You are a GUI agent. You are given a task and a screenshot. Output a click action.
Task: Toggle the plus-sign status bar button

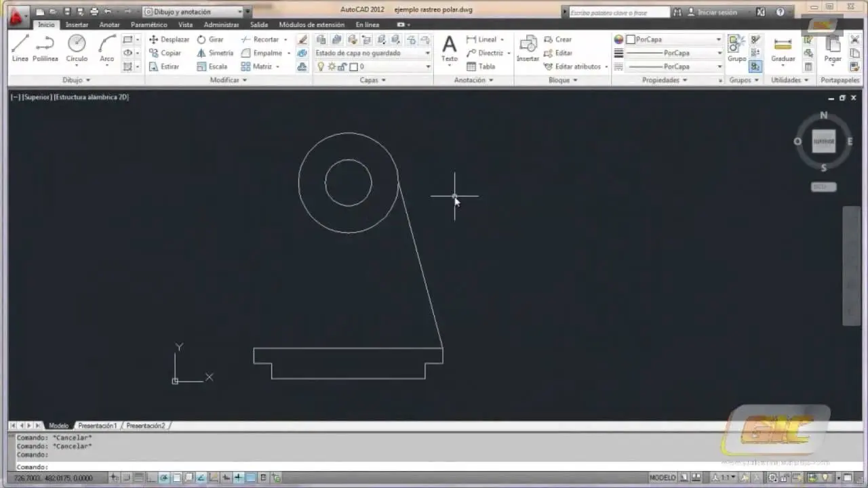(x=238, y=478)
